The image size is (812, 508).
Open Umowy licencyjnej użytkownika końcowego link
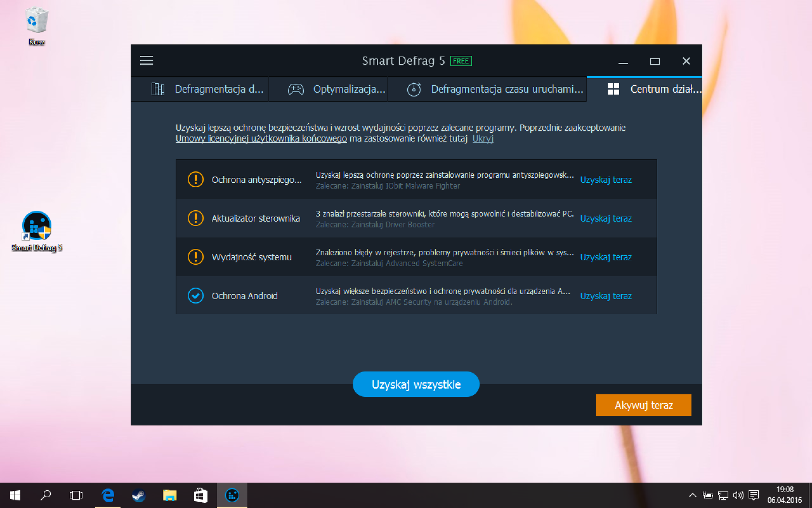pos(261,139)
